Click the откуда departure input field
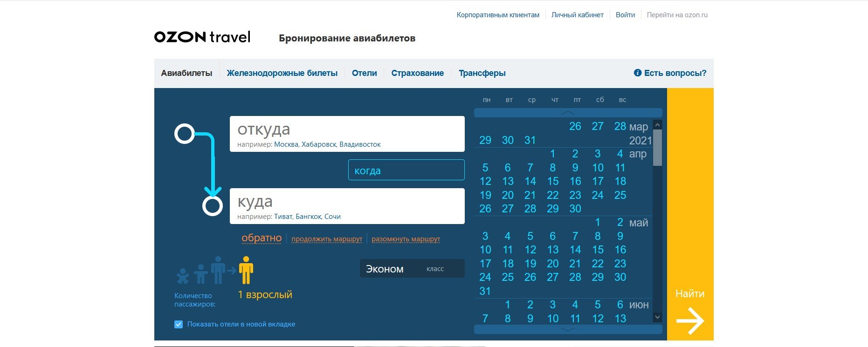 click(347, 134)
